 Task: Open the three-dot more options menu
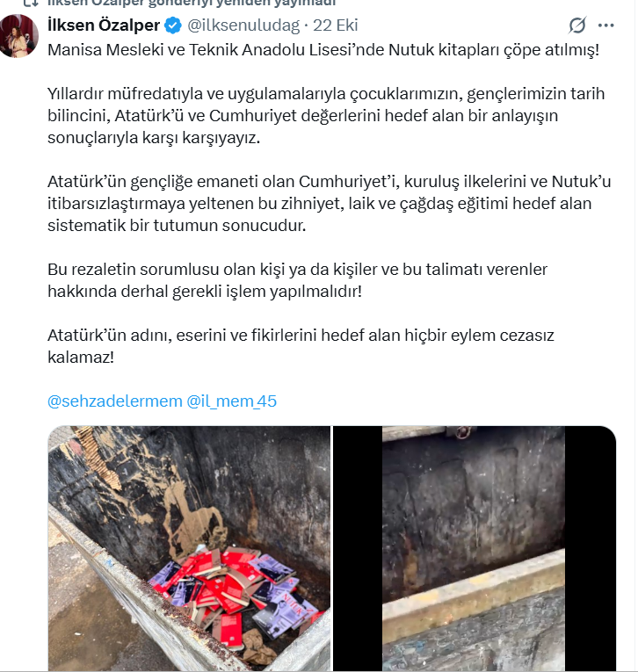pyautogui.click(x=605, y=25)
